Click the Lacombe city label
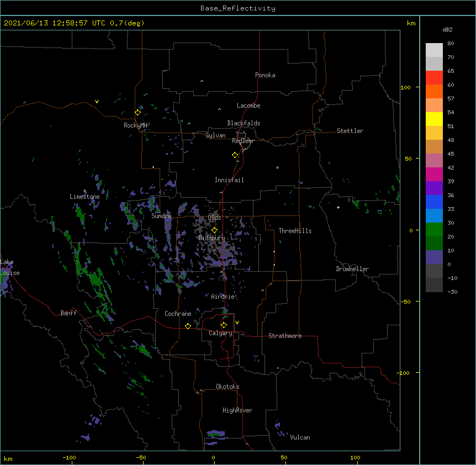Image resolution: width=476 pixels, height=465 pixels. [x=248, y=105]
